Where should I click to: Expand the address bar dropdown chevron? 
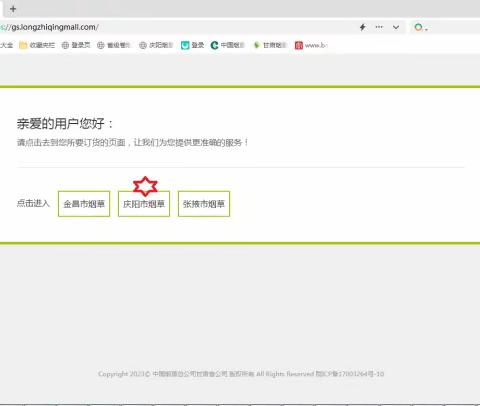point(396,27)
